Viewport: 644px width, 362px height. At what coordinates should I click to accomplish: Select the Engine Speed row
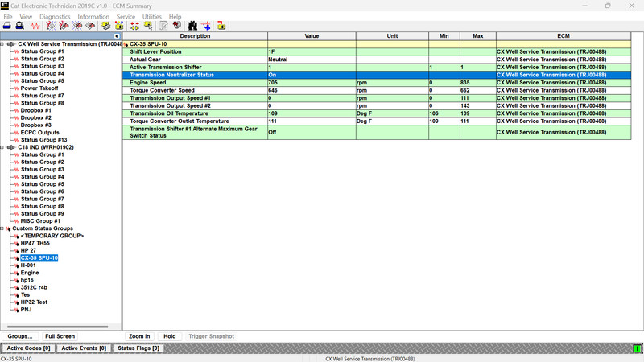[x=377, y=83]
